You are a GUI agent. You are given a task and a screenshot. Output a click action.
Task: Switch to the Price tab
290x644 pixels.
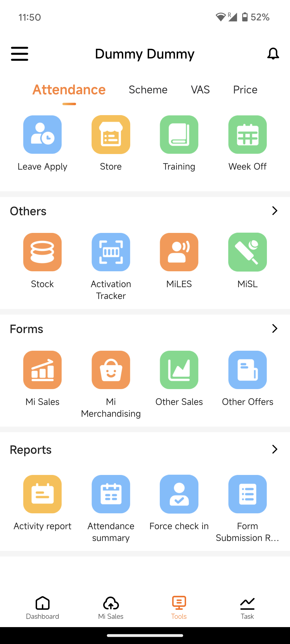[x=245, y=90]
